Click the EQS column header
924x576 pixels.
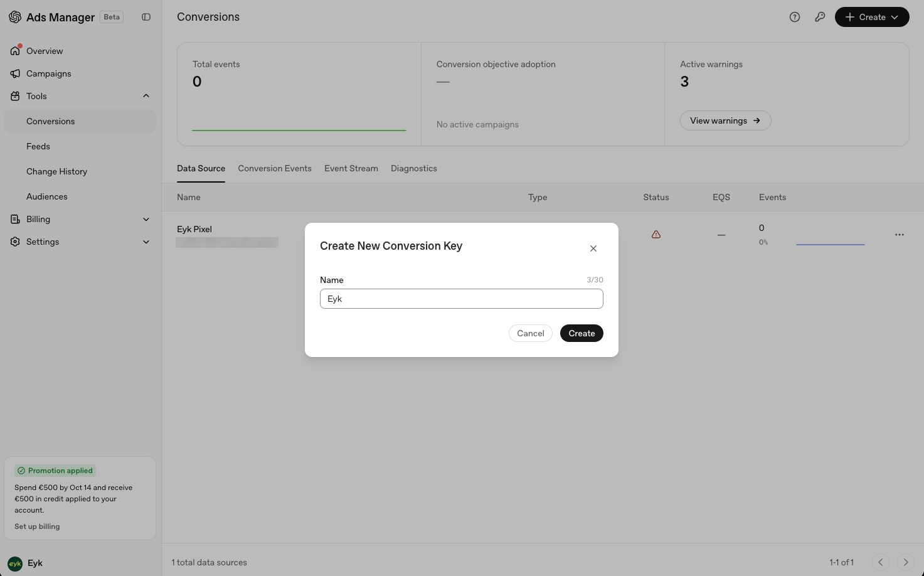click(x=721, y=197)
